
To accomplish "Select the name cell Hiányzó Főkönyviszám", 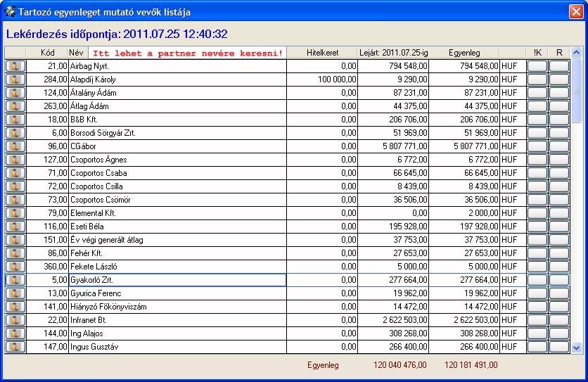I will point(177,307).
